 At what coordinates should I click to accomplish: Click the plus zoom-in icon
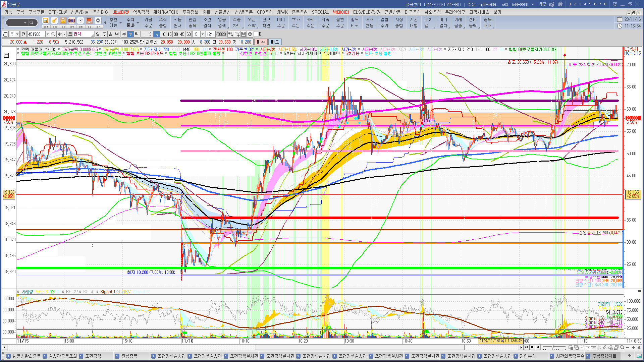(x=634, y=347)
